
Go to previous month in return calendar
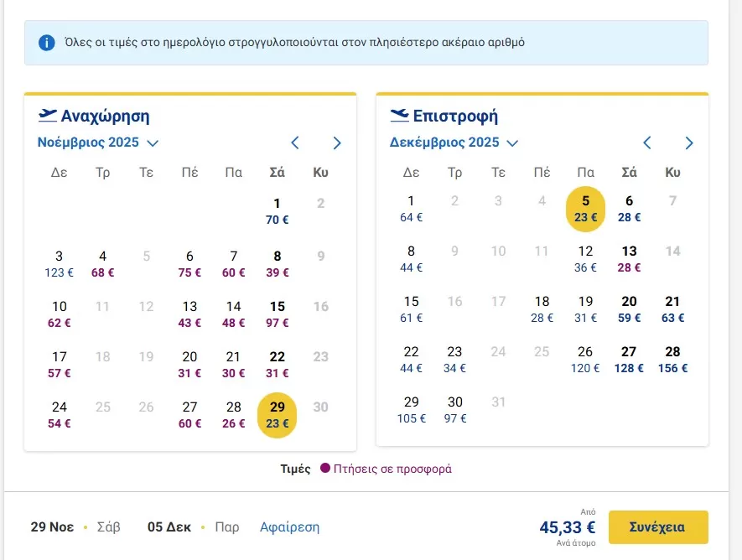pyautogui.click(x=647, y=143)
